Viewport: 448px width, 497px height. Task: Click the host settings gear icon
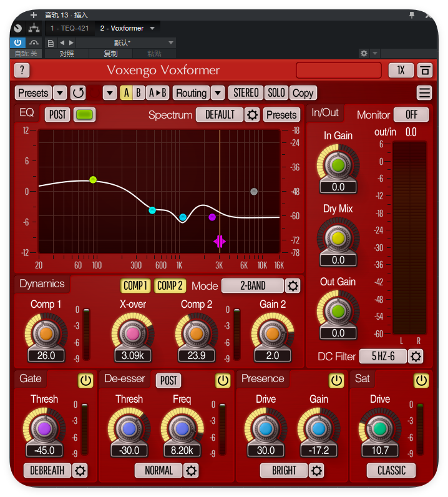pos(364,53)
